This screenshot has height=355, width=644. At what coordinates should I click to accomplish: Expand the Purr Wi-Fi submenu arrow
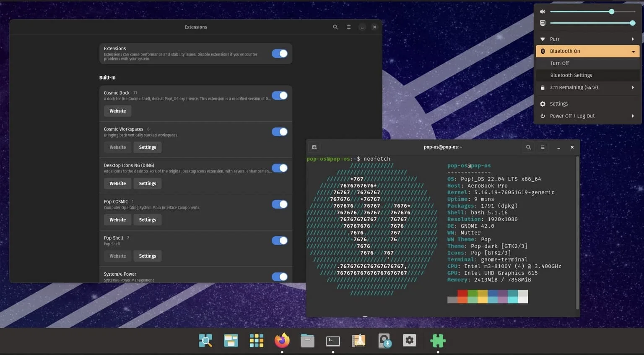point(633,39)
